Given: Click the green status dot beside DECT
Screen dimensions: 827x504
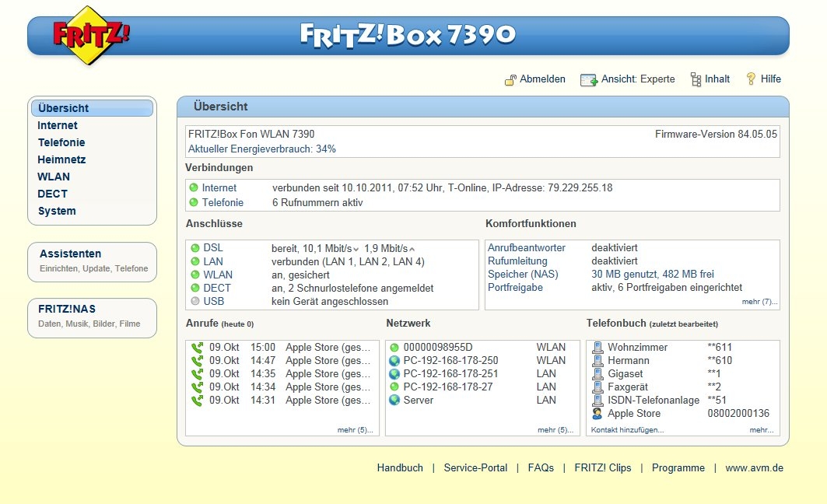Looking at the screenshot, I should pos(195,288).
